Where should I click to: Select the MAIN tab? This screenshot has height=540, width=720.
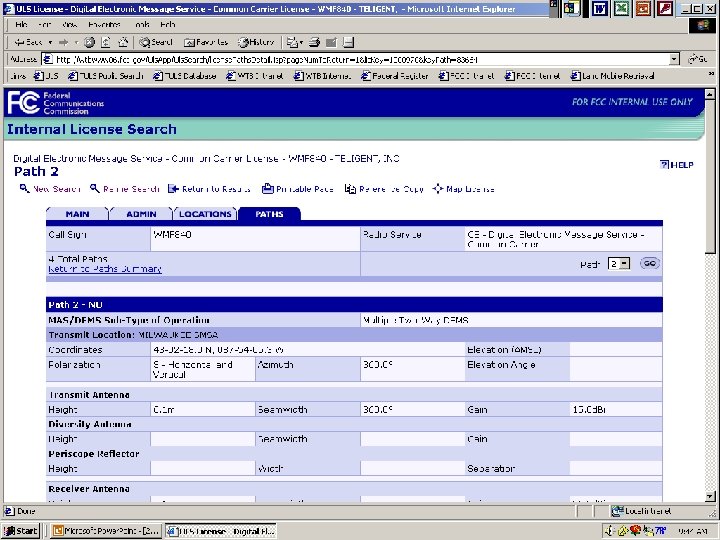click(x=77, y=214)
